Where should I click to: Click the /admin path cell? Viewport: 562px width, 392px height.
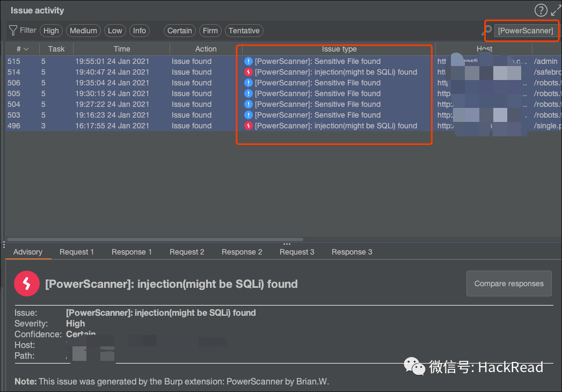click(x=546, y=61)
